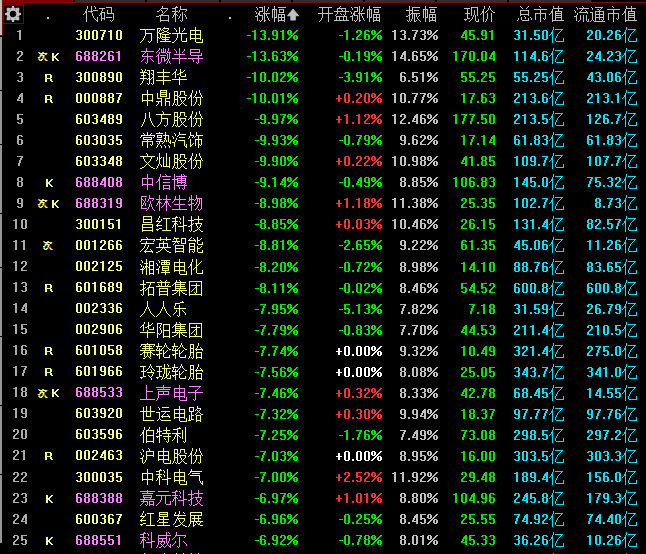Click the K marker on 嘉元科技 row

(48, 498)
